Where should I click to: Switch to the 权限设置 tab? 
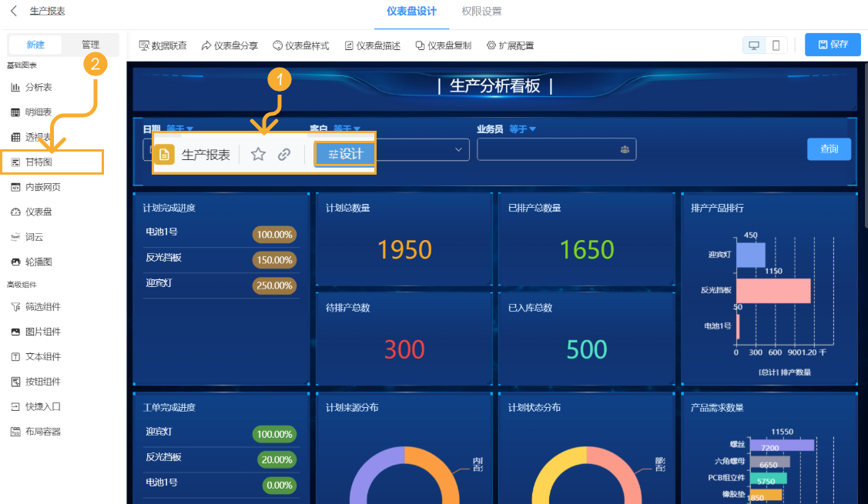coord(480,12)
